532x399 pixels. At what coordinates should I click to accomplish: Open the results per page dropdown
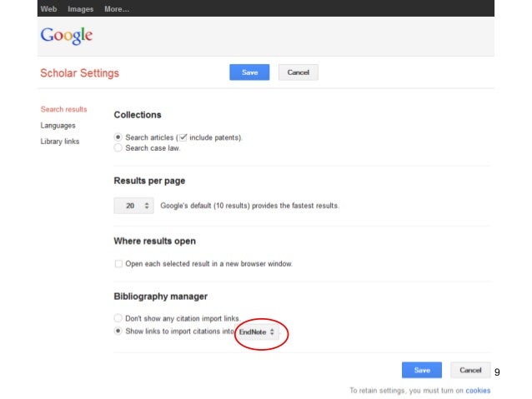(x=133, y=206)
